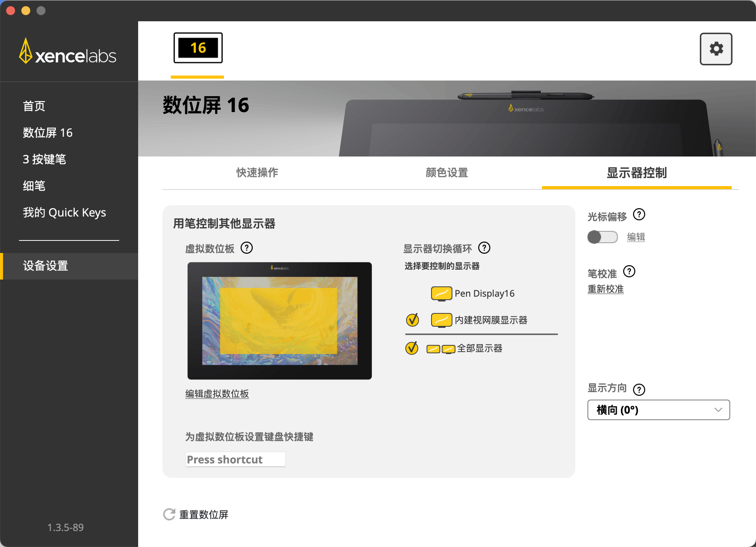Click the refresh icon next to 重置数位屏
This screenshot has height=547, width=756.
(169, 514)
